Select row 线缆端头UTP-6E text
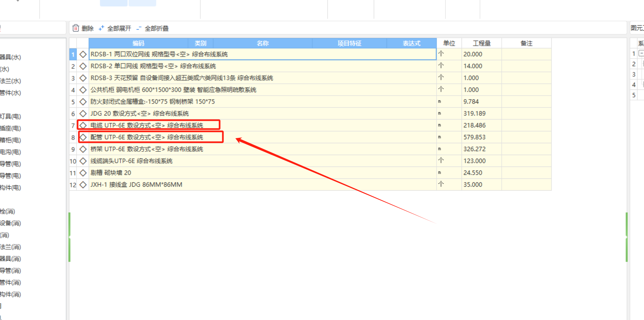 pyautogui.click(x=131, y=161)
